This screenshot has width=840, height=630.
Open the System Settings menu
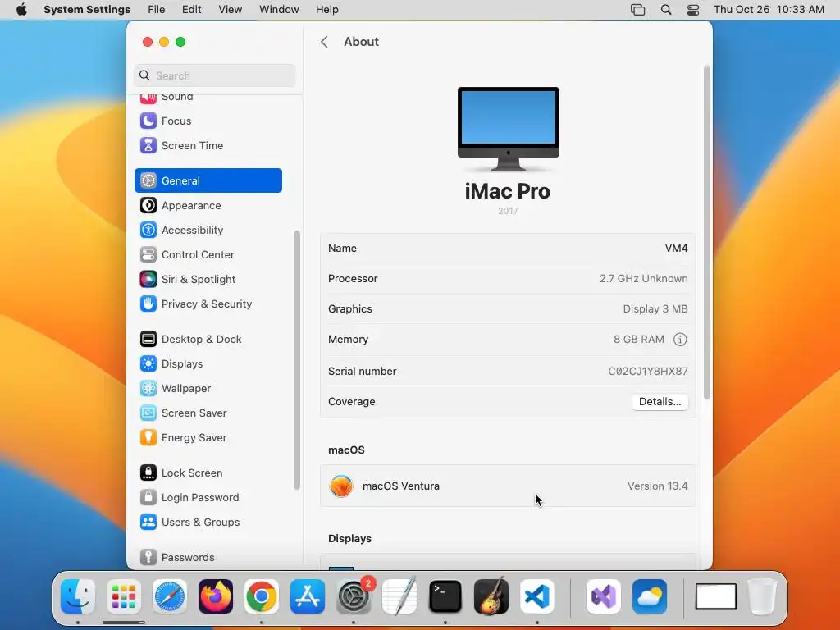coord(87,10)
